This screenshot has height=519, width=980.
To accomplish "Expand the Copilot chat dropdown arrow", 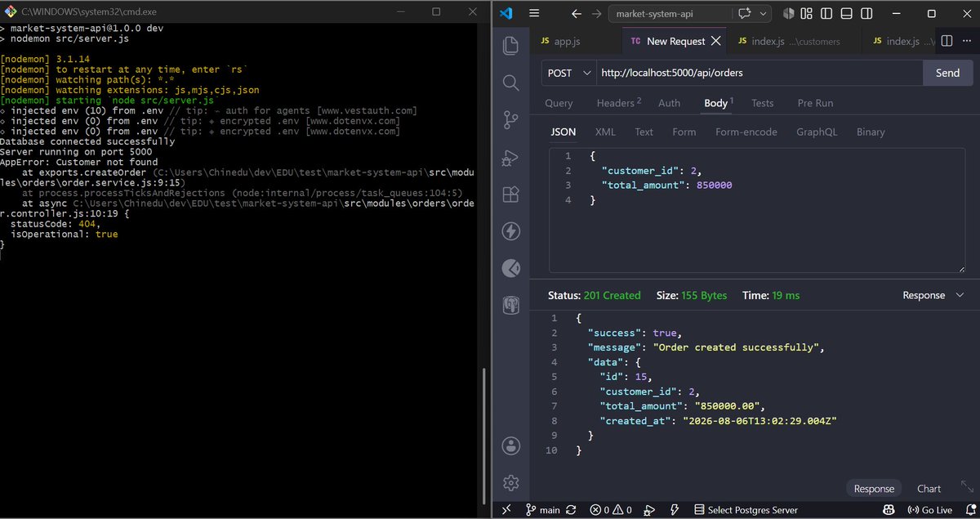I will (764, 14).
